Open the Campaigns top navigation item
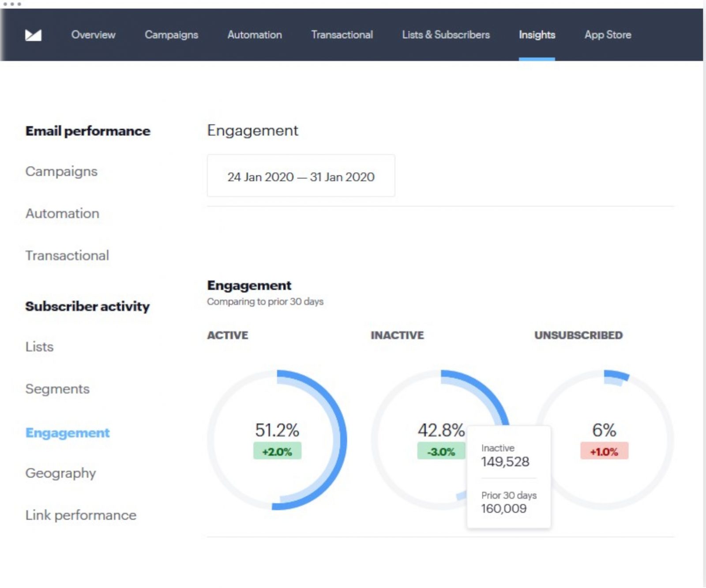The image size is (706, 588). pos(171,35)
